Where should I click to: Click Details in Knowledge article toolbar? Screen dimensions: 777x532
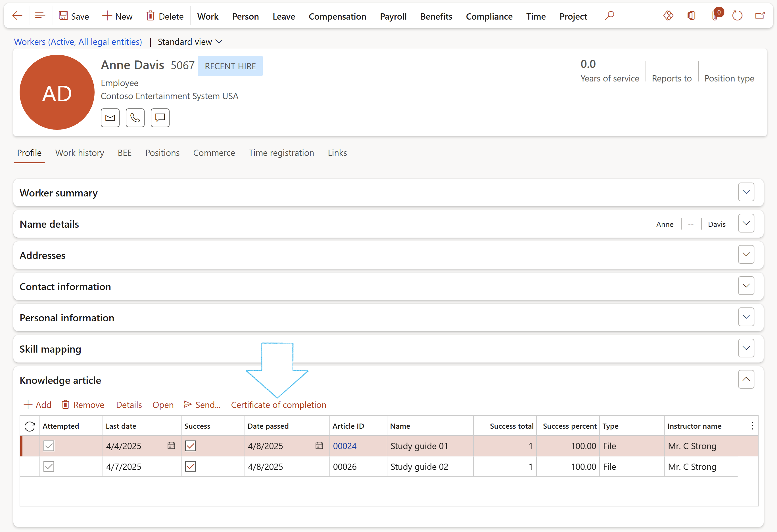pyautogui.click(x=129, y=405)
